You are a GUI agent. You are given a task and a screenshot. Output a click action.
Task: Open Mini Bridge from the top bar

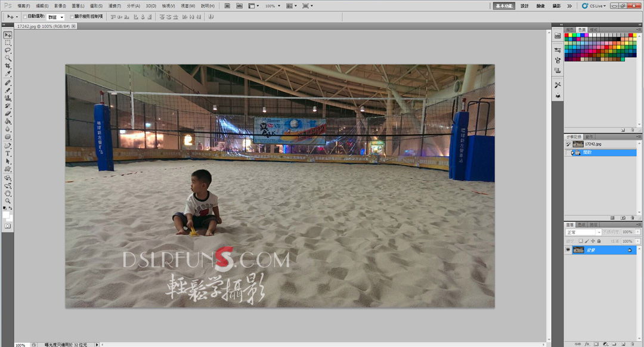[239, 5]
